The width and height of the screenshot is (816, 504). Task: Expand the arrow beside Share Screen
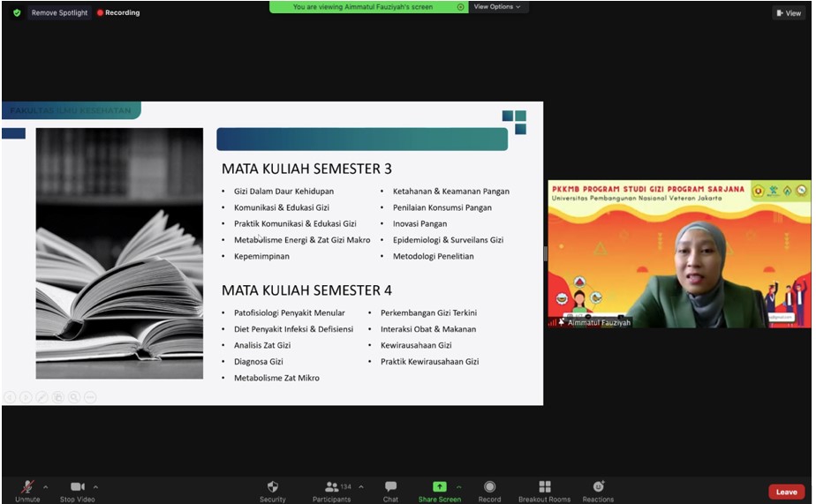click(x=458, y=486)
